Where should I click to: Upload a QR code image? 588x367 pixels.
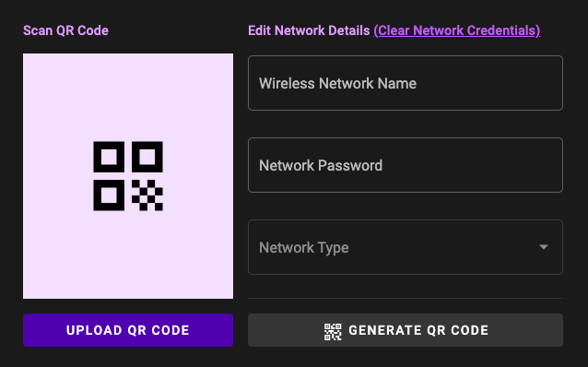tap(128, 330)
